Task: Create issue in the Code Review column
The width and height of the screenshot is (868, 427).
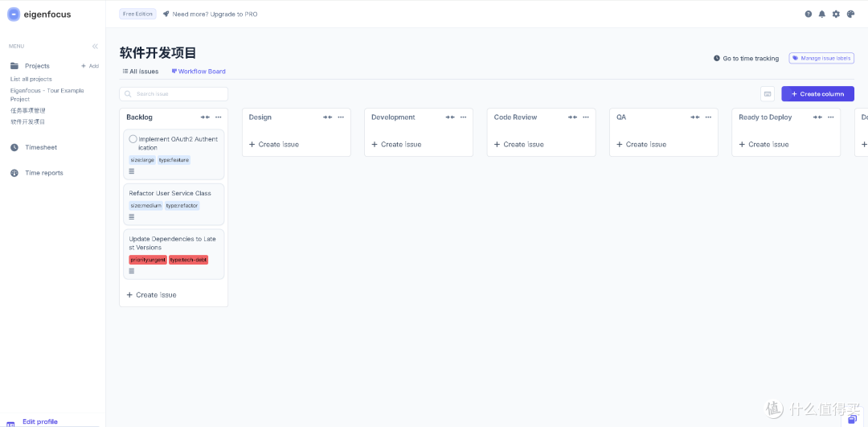Action: tap(519, 144)
